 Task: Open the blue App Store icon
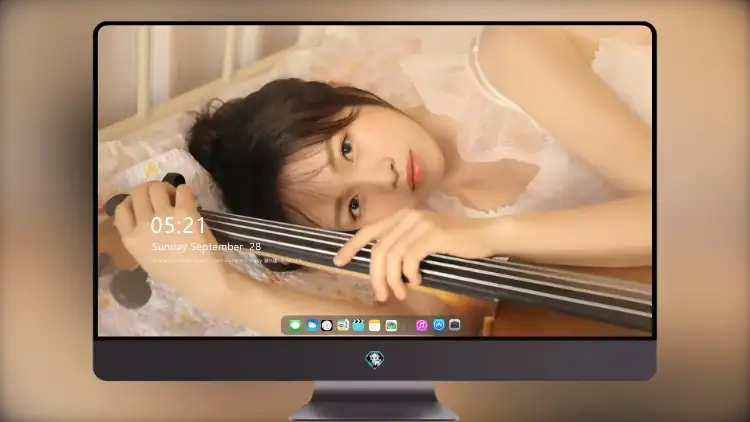tap(439, 325)
